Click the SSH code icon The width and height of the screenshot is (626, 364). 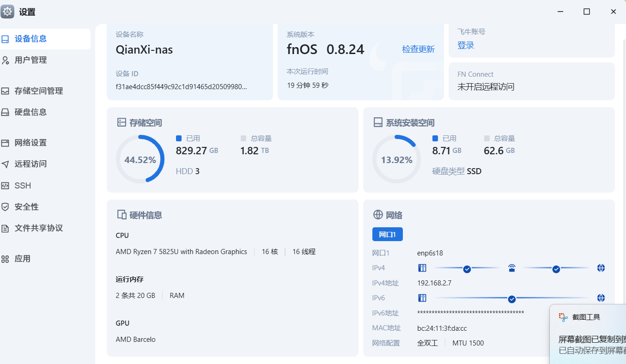click(x=5, y=186)
